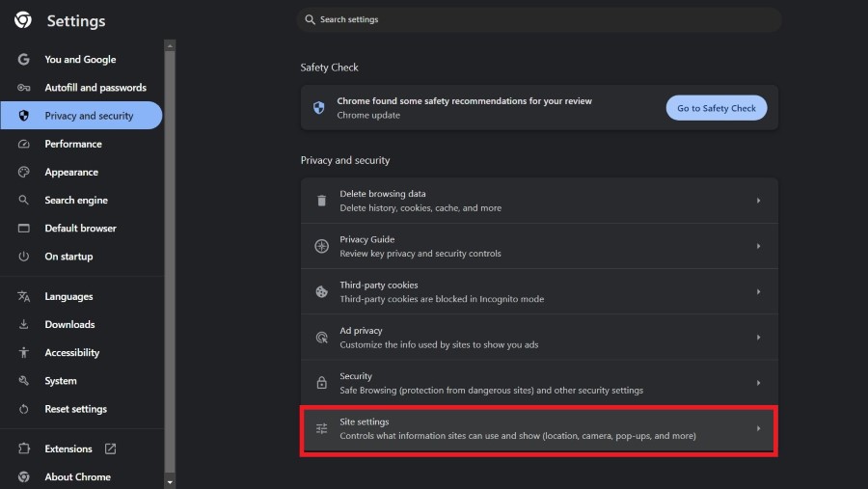868x489 pixels.
Task: Click the Ad privacy target icon
Action: point(321,338)
